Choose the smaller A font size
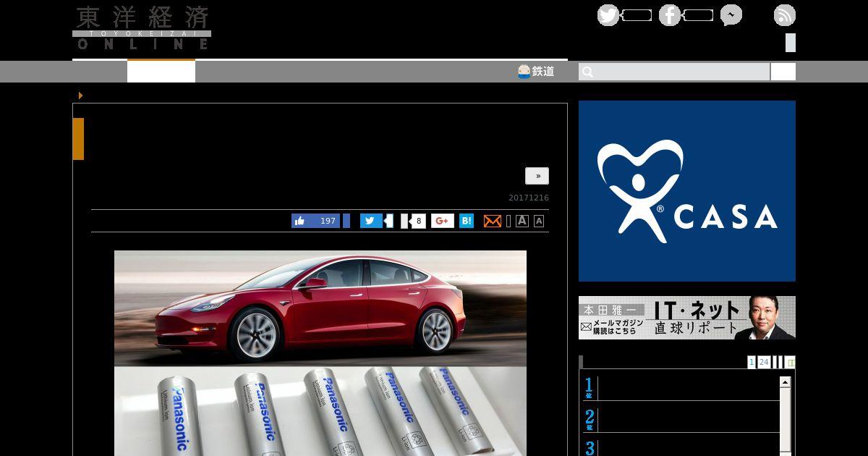Viewport: 868px width, 456px height. pos(539,221)
